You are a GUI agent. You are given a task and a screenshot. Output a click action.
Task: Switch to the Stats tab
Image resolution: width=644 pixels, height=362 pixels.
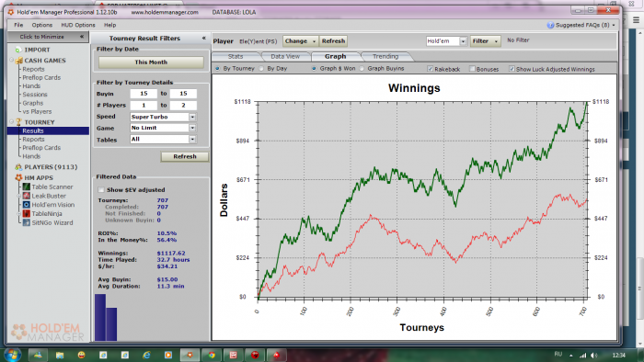click(x=236, y=57)
